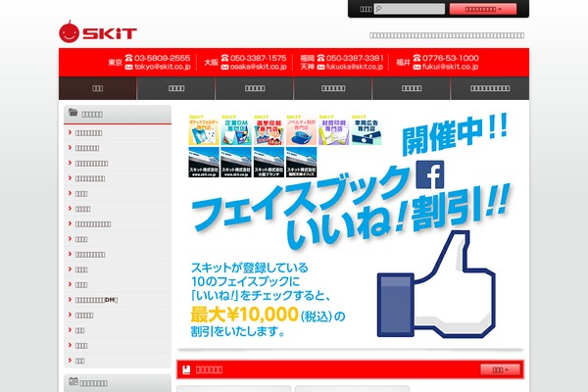Click the いいね!割引!! headline text
The image size is (588, 392).
pyautogui.click(x=400, y=218)
